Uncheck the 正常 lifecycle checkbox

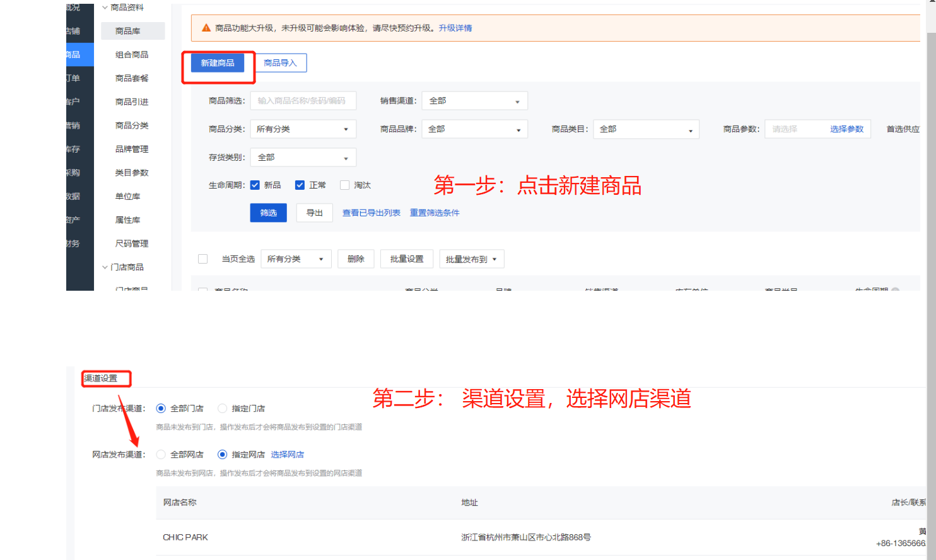coord(300,185)
